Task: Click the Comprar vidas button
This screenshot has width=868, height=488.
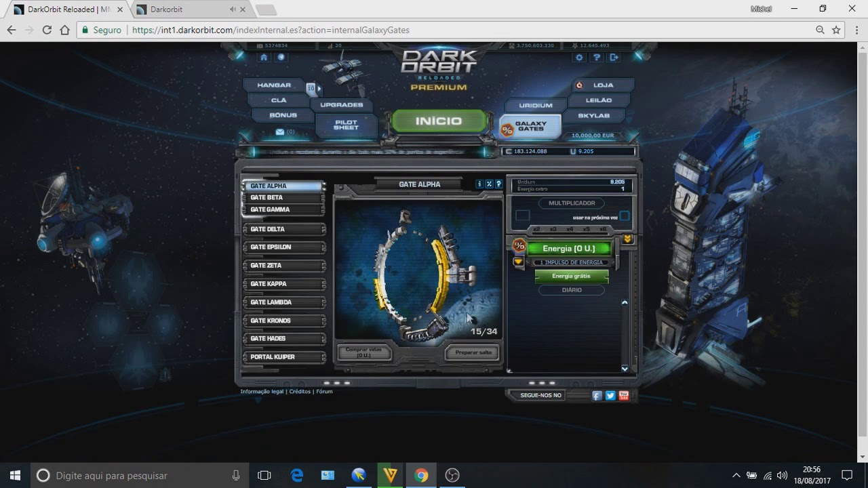Action: 364,352
